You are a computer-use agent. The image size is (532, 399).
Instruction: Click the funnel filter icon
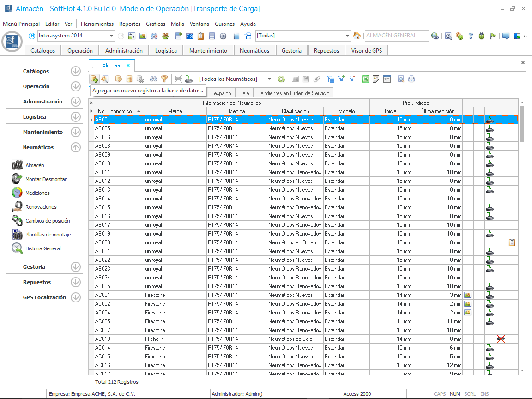point(164,79)
